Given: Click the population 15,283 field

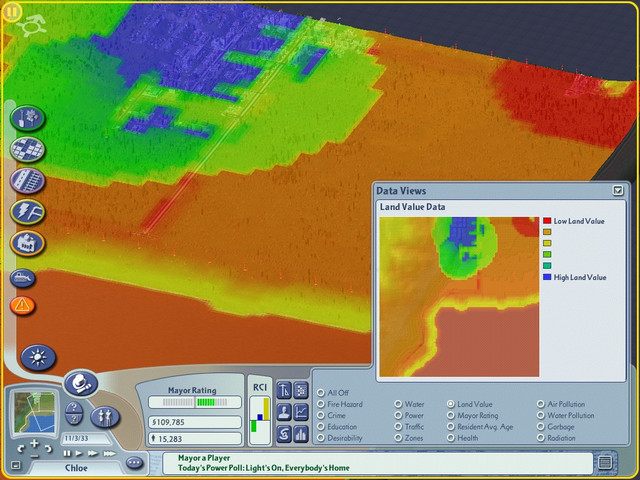Looking at the screenshot, I should point(195,439).
